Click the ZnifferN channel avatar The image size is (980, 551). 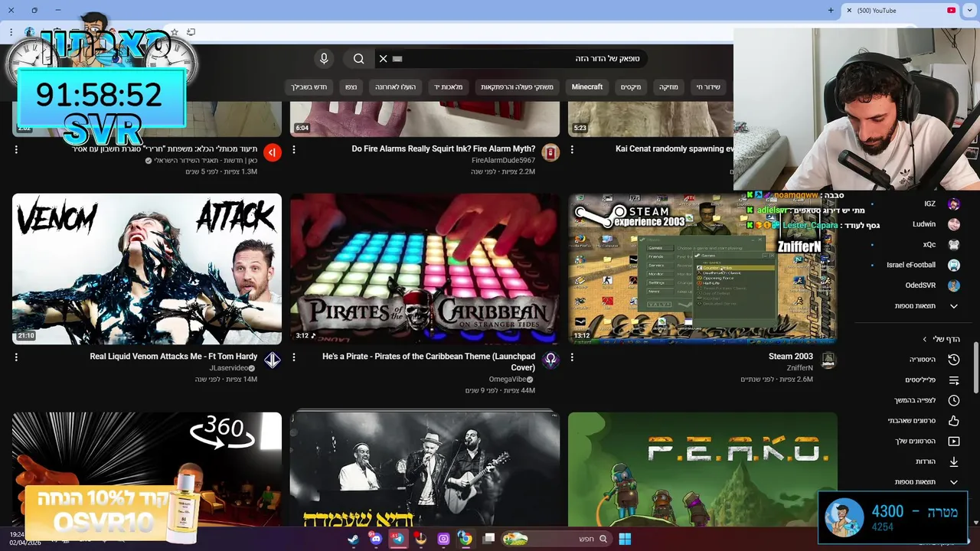pyautogui.click(x=828, y=360)
